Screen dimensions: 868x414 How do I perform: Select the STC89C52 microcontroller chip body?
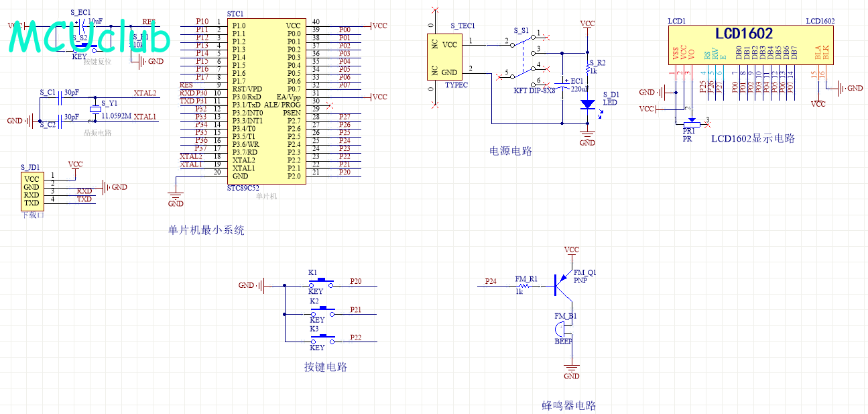click(x=266, y=102)
